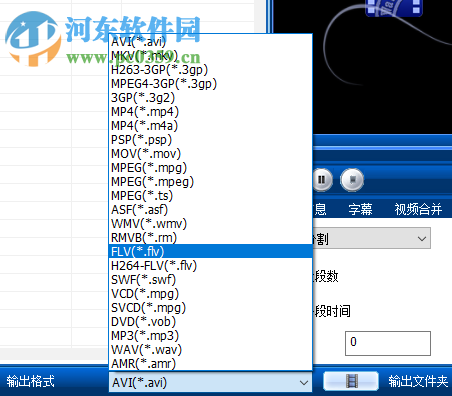Click highlighted FLV(*.flv) option

pyautogui.click(x=210, y=251)
